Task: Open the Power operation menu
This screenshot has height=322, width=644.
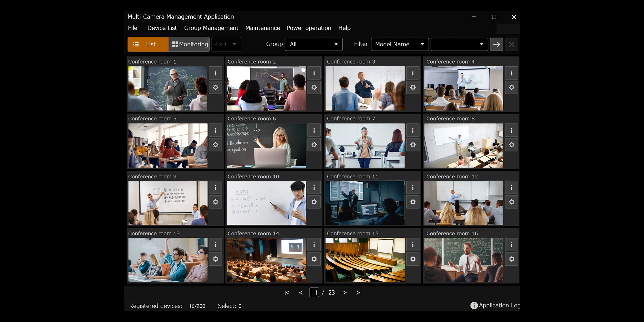Action: coord(309,28)
